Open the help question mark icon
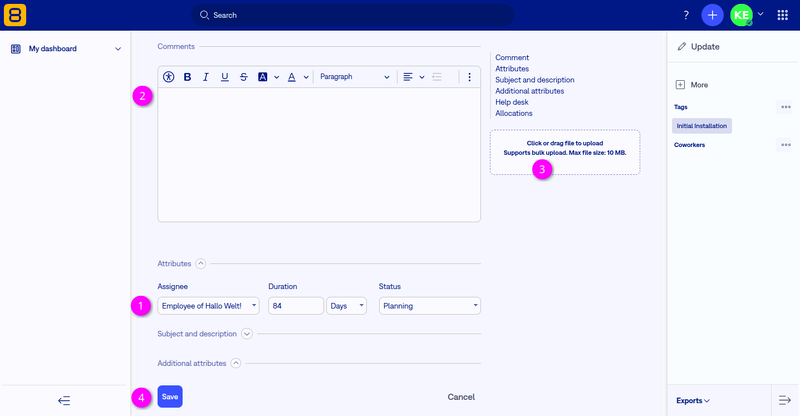This screenshot has height=416, width=800. point(686,15)
